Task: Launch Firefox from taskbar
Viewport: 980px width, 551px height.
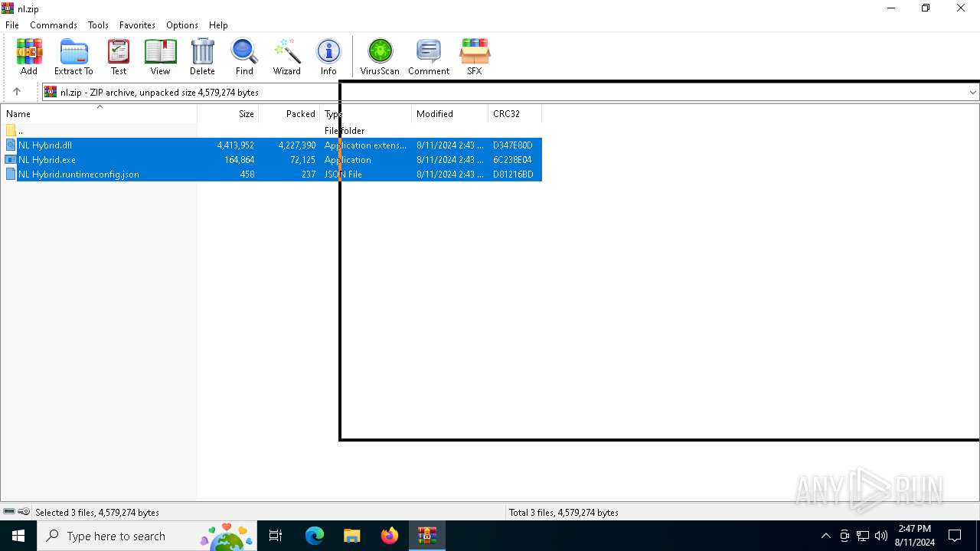Action: point(390,536)
